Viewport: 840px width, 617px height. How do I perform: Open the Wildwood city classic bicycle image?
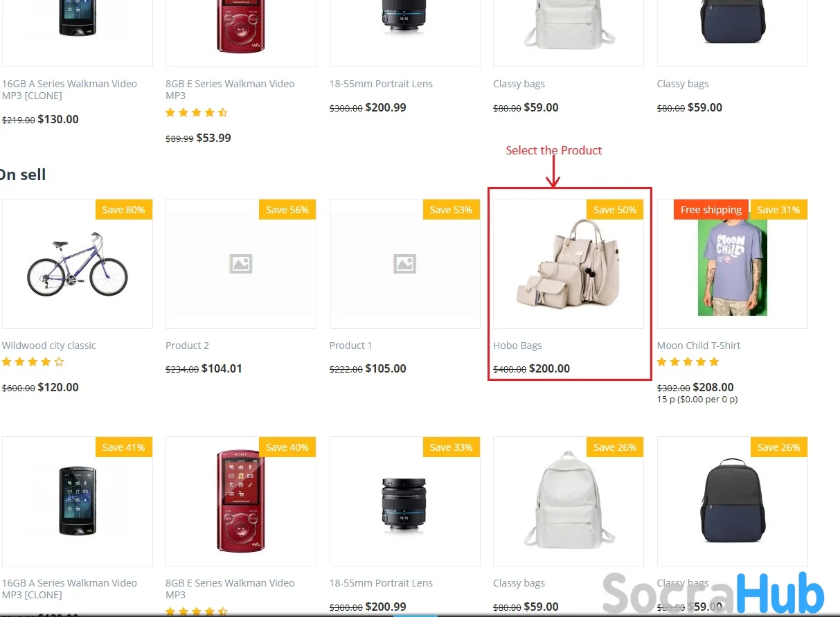pos(78,265)
